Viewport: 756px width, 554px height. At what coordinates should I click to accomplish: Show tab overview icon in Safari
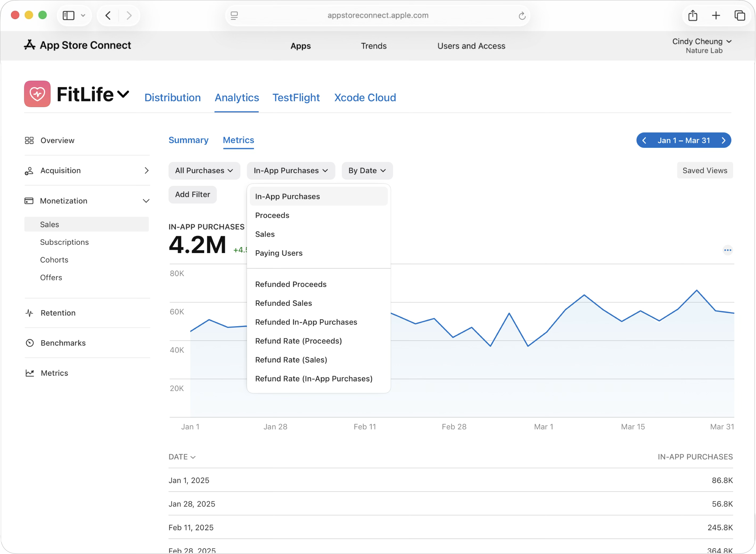[x=739, y=15]
